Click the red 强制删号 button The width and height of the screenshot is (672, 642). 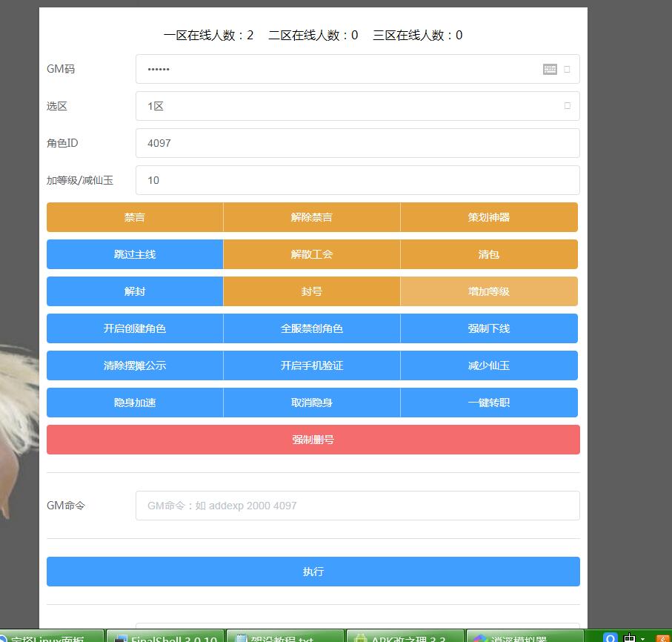click(313, 440)
